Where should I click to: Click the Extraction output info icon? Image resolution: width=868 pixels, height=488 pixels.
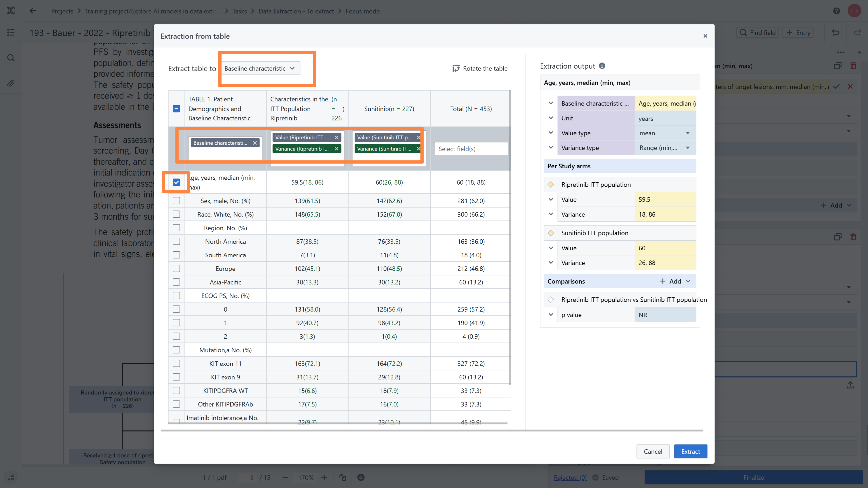click(602, 66)
